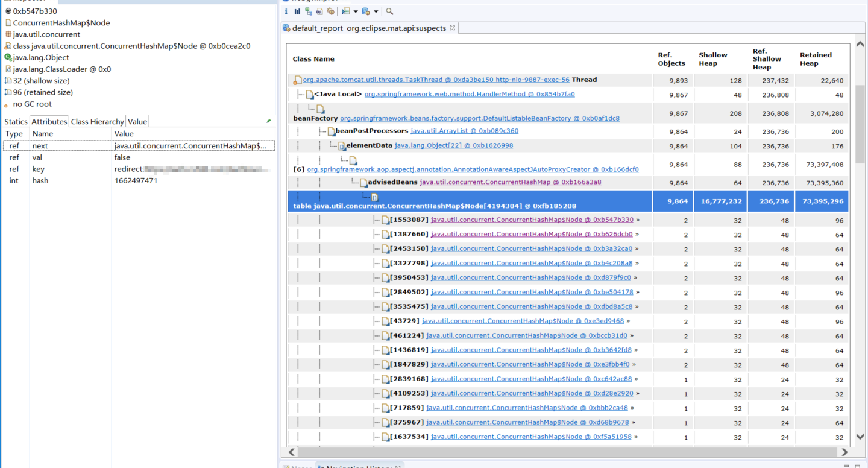This screenshot has width=868, height=468.
Task: Open the Dominator Tree toolbar icon
Action: pyautogui.click(x=309, y=11)
